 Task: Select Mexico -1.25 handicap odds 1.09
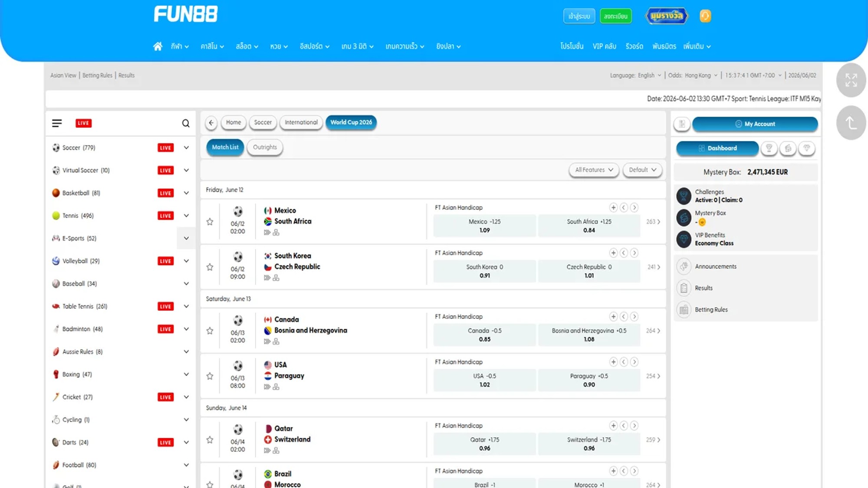tap(484, 226)
